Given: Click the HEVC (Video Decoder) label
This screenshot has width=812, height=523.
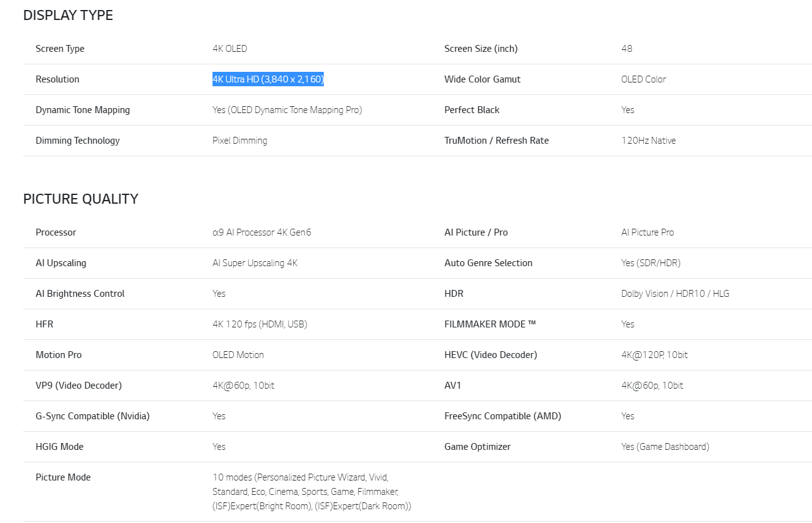Looking at the screenshot, I should (x=490, y=355).
